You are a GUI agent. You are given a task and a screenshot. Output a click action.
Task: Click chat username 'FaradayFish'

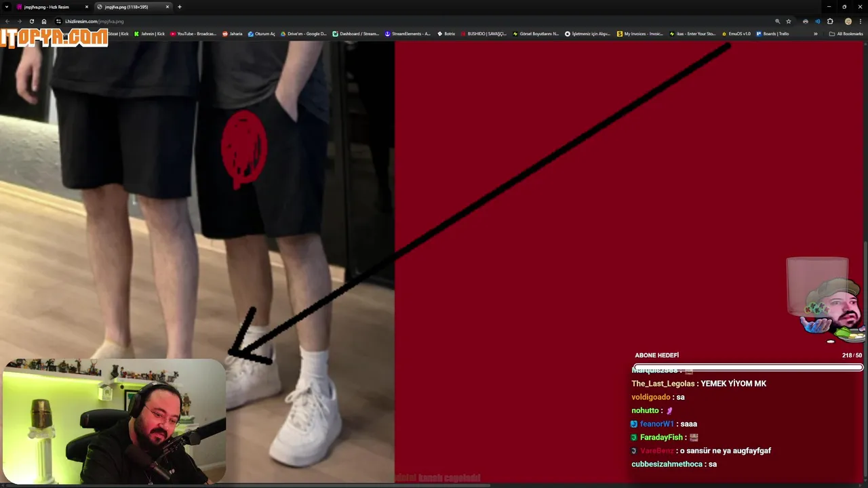[661, 438]
